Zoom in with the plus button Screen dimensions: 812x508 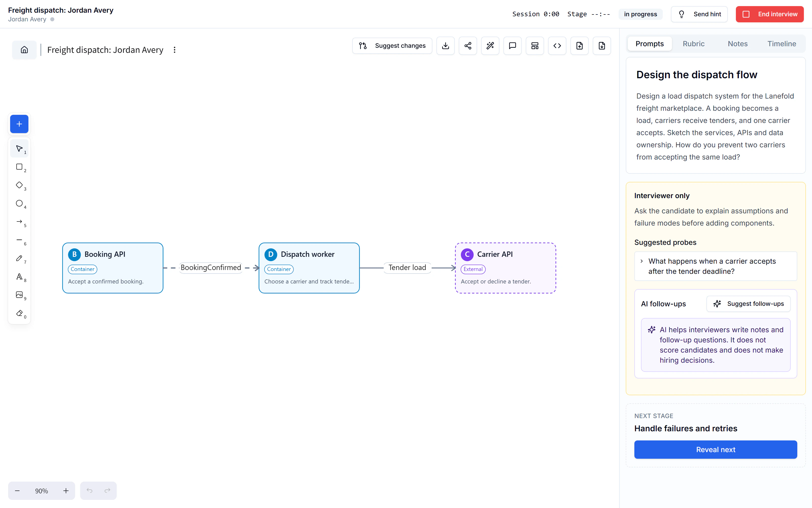[x=66, y=491]
